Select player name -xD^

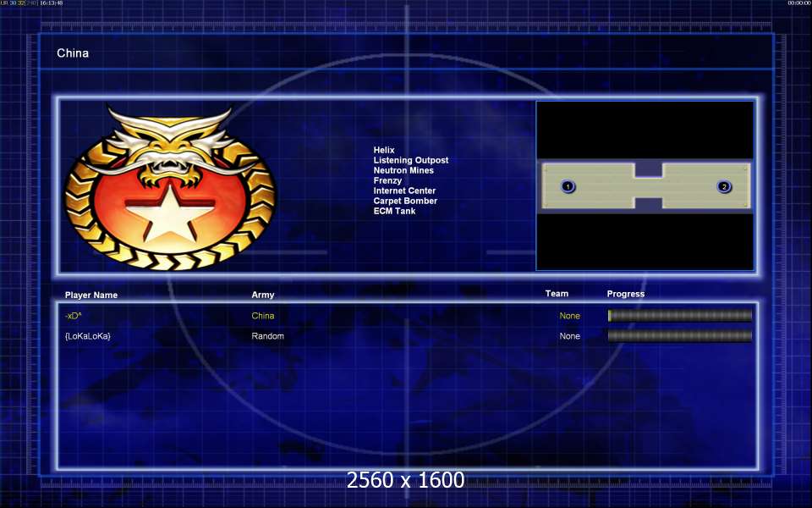[73, 316]
